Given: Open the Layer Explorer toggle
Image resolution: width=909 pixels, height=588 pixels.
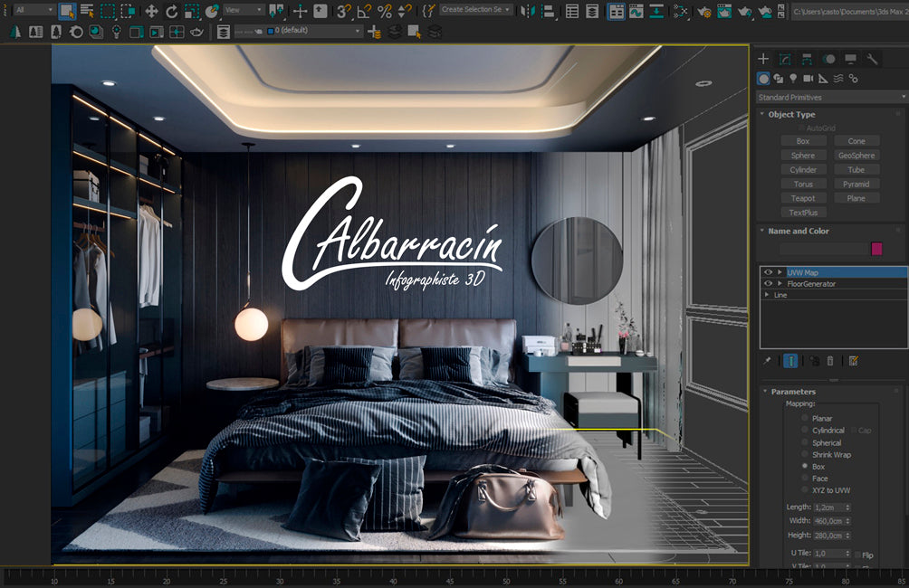Looking at the screenshot, I should [x=592, y=11].
